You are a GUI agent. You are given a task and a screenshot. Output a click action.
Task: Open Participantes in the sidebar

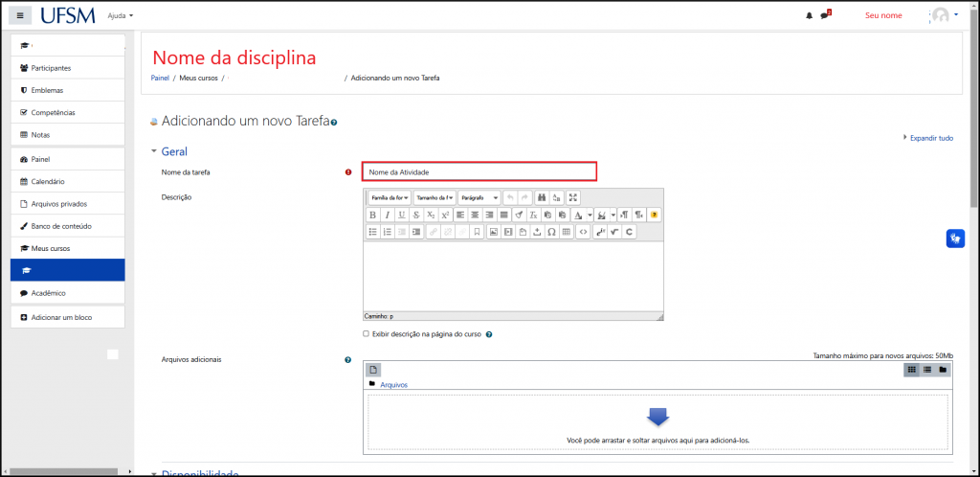[x=51, y=68]
